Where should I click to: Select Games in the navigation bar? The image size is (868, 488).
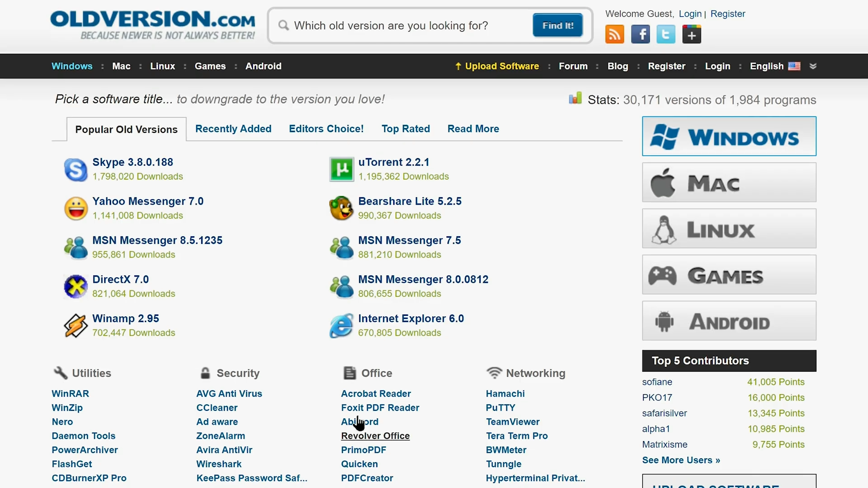coord(210,66)
